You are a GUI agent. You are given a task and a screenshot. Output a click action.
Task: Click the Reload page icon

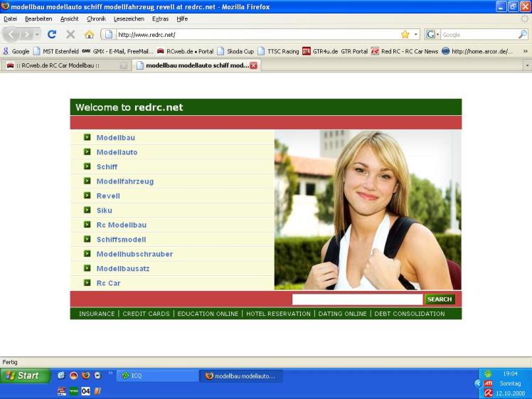52,34
